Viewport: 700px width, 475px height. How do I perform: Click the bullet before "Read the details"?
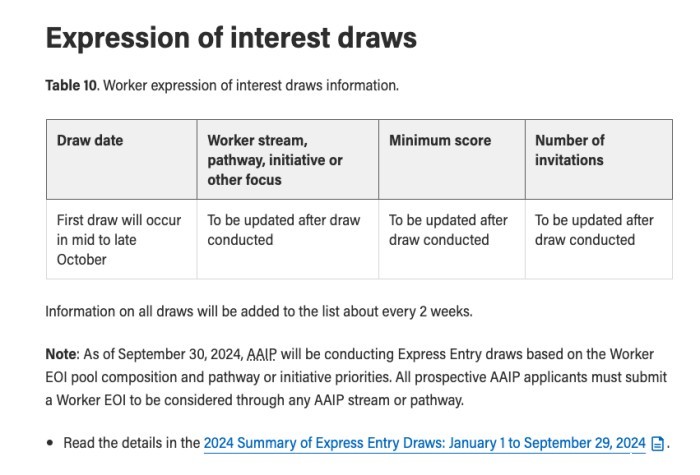point(50,443)
